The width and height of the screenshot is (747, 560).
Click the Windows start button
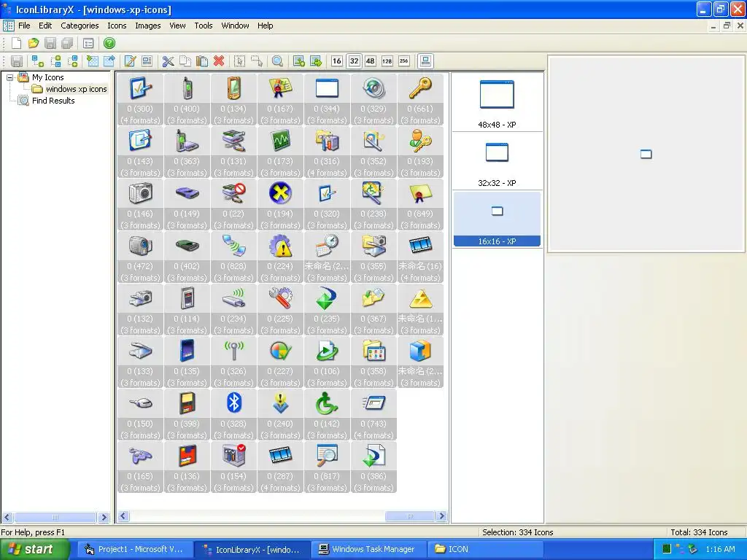pyautogui.click(x=34, y=549)
